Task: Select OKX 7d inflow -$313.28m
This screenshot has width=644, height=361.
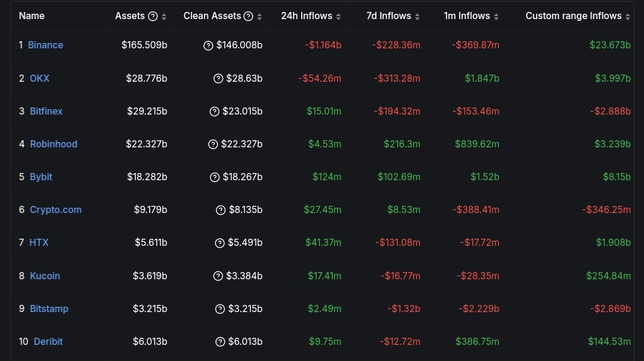Action: pyautogui.click(x=397, y=78)
